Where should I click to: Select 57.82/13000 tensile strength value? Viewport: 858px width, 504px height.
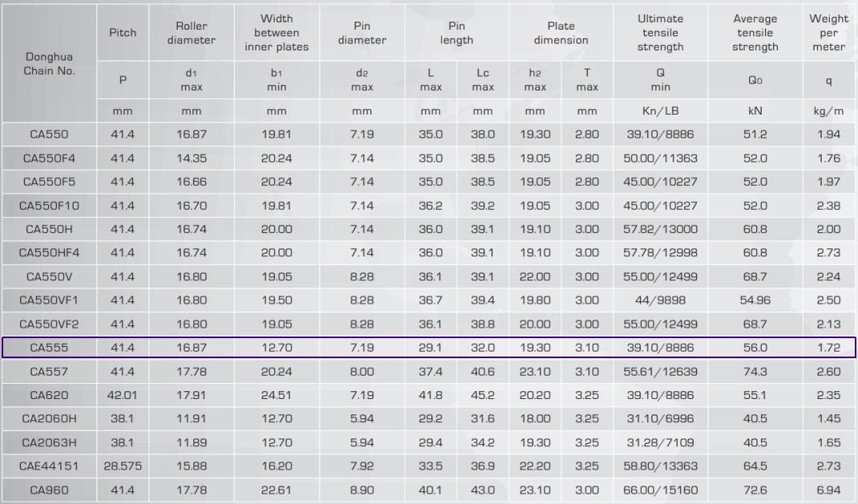[661, 230]
